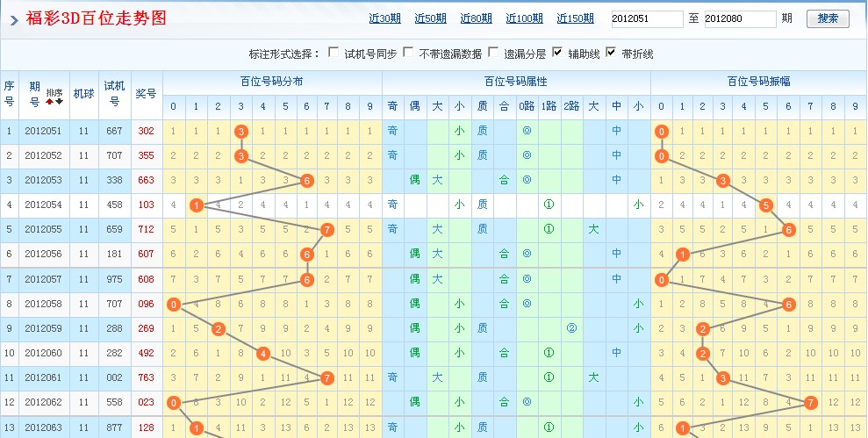Open the 近30期 trend link
This screenshot has width=868, height=438.
(384, 18)
